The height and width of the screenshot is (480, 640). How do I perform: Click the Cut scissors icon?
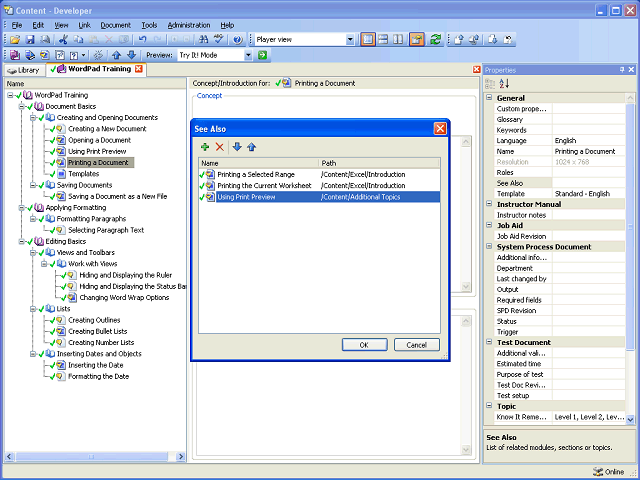(63, 40)
